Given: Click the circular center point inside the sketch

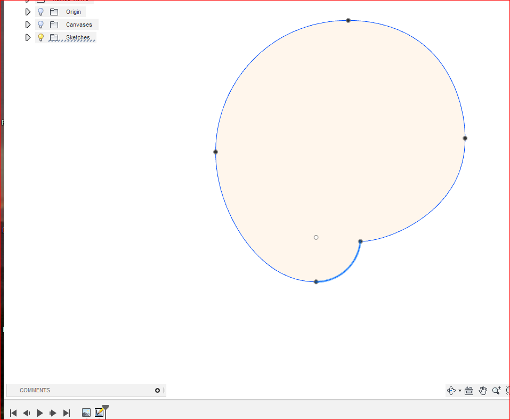Looking at the screenshot, I should 315,237.
